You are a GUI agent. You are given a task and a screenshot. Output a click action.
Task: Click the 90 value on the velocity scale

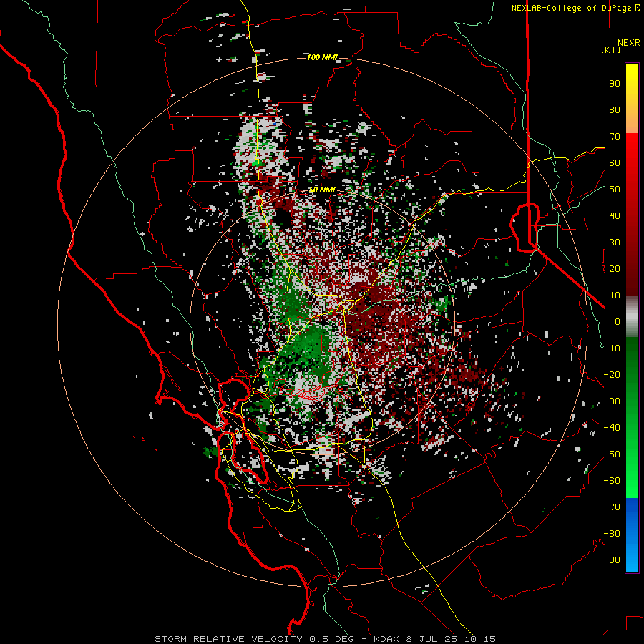pos(615,84)
